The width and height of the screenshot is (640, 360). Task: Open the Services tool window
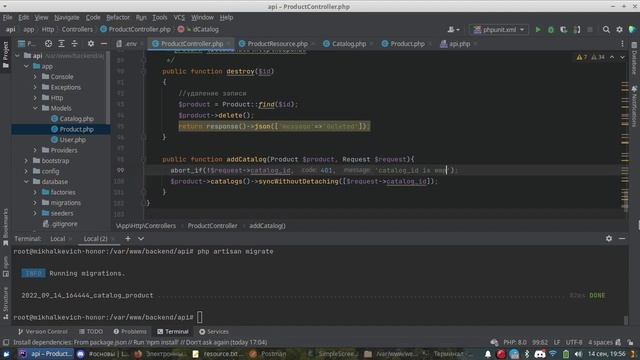(x=214, y=332)
